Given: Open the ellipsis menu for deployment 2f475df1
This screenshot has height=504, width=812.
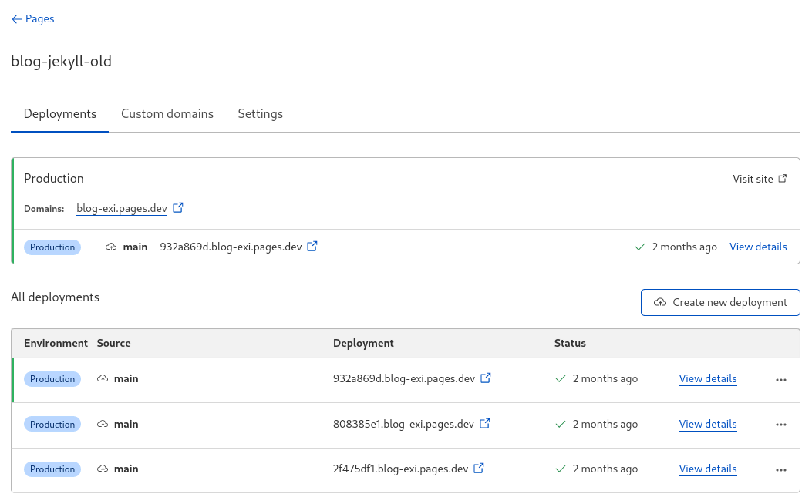Looking at the screenshot, I should click(x=780, y=469).
